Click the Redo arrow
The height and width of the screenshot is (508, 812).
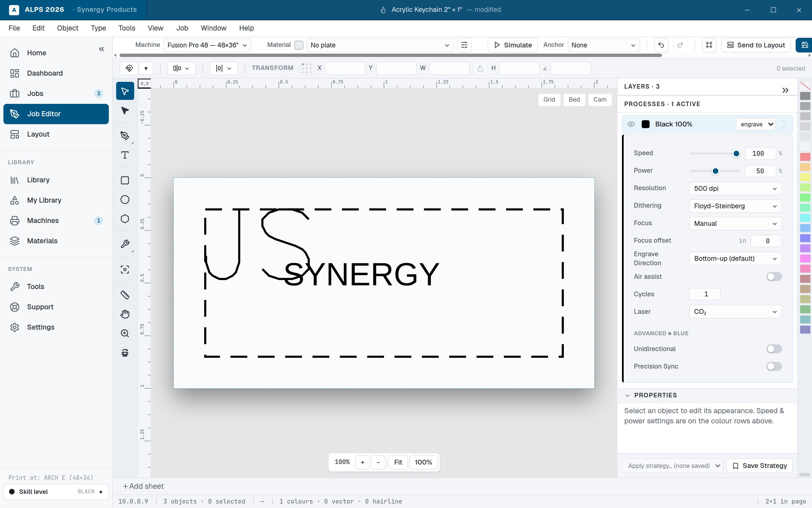(x=680, y=45)
